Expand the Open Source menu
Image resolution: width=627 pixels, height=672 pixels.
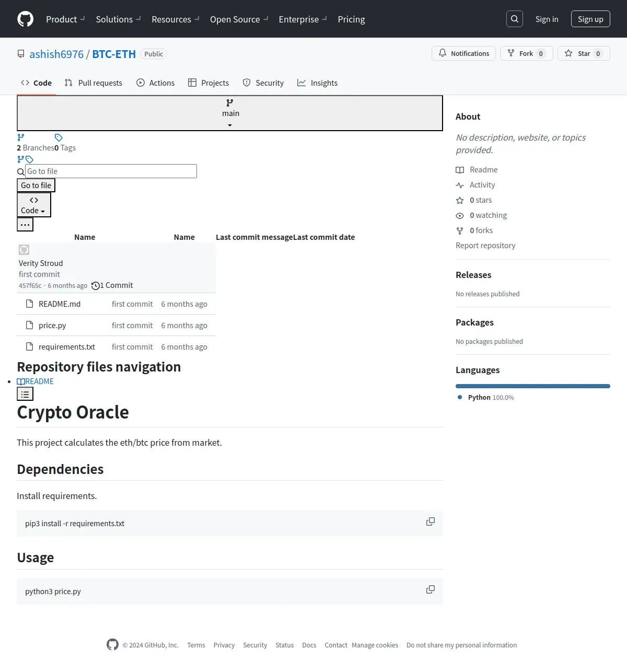pos(239,19)
